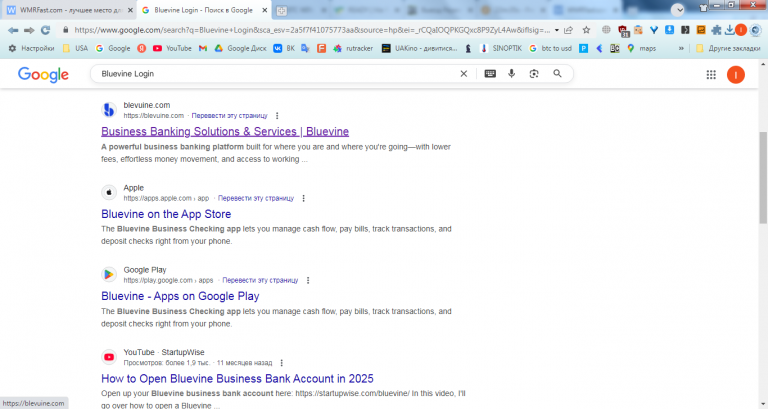Close the Bluevine Login tab
The image size is (768, 409).
(264, 10)
